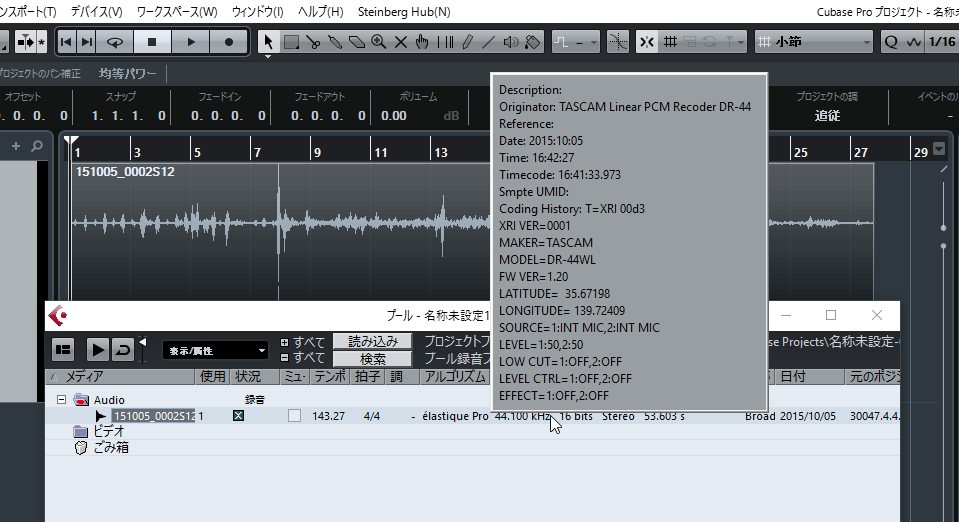Screen dimensions: 959x522
Task: Add a track with the plus icon
Action: point(16,146)
